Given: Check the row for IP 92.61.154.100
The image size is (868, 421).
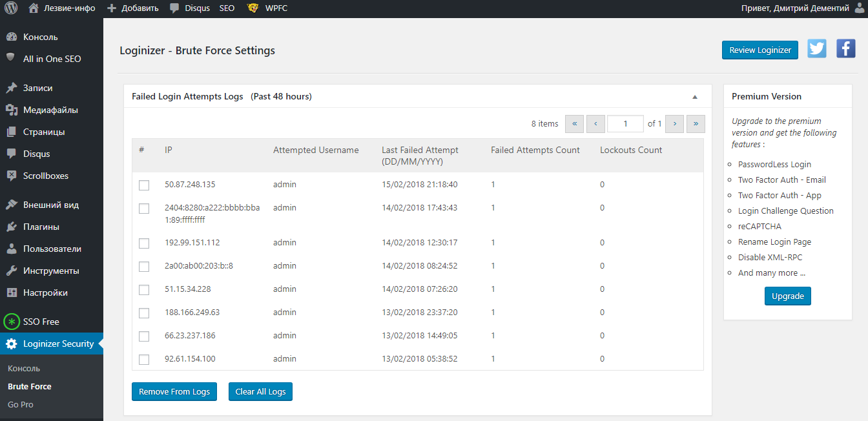Looking at the screenshot, I should click(x=144, y=360).
